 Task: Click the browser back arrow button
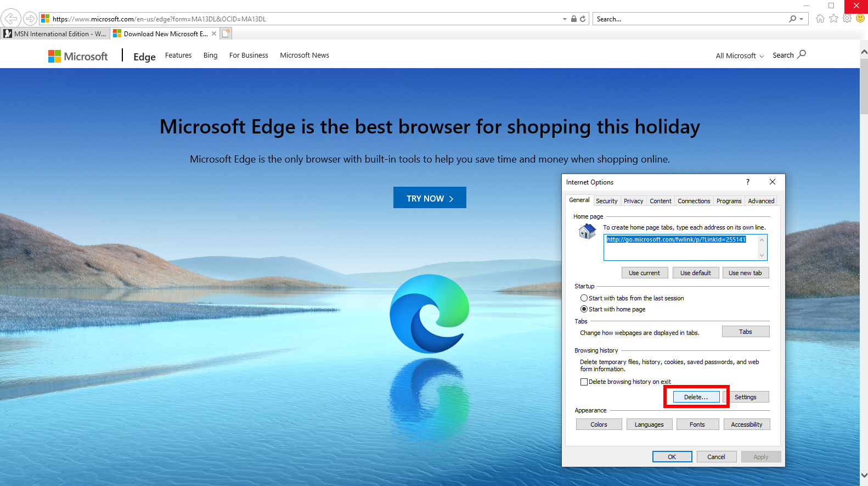click(x=11, y=18)
